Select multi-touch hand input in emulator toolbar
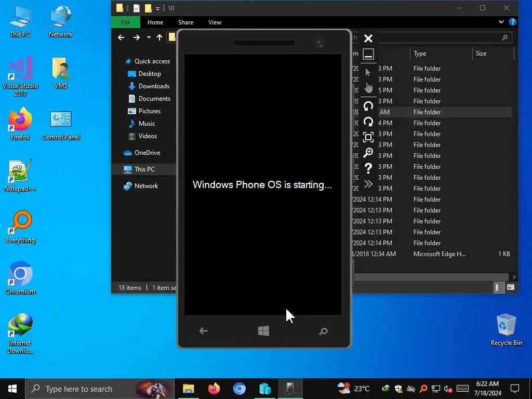This screenshot has height=399, width=532. [368, 88]
